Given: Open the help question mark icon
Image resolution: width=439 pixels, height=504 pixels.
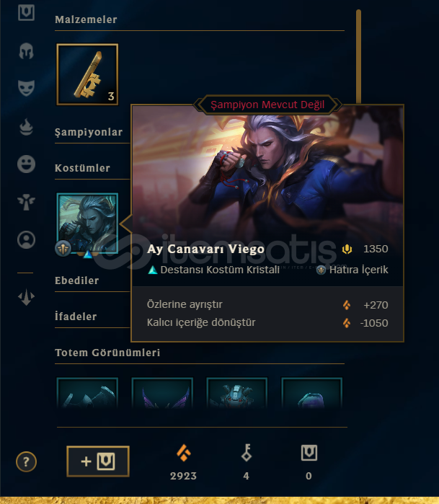Looking at the screenshot, I should [x=27, y=461].
